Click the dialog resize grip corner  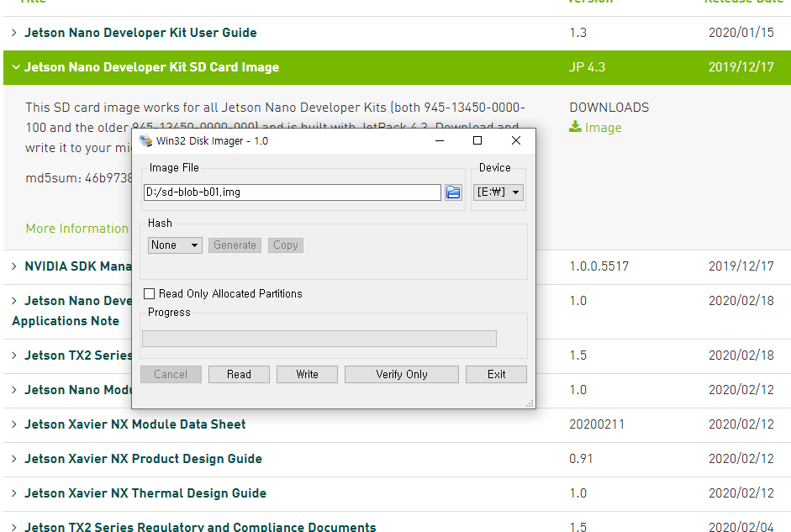[530, 403]
